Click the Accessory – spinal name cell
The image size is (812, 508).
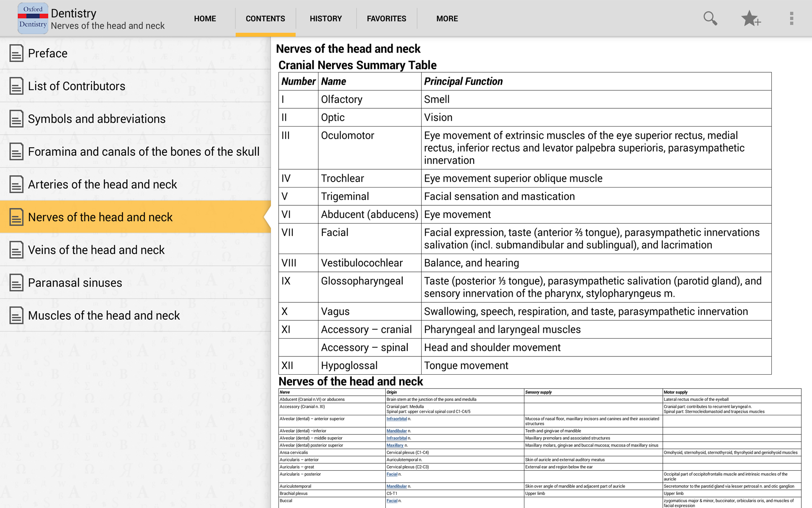[x=370, y=348]
